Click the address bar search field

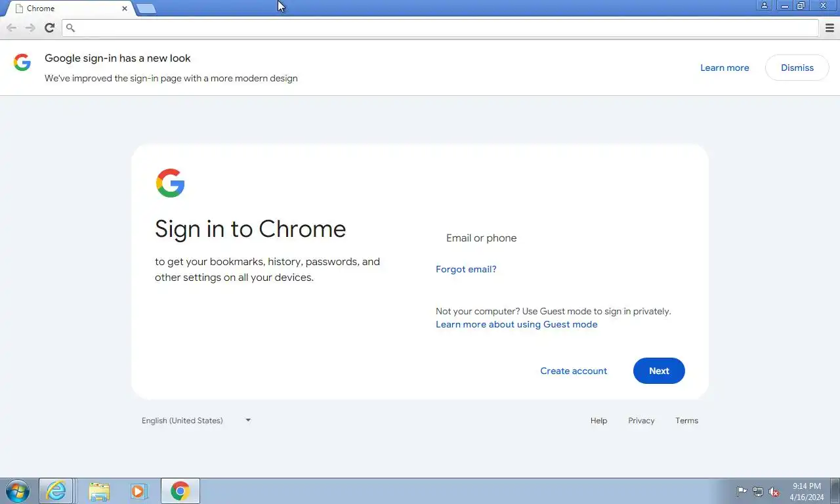coord(440,28)
